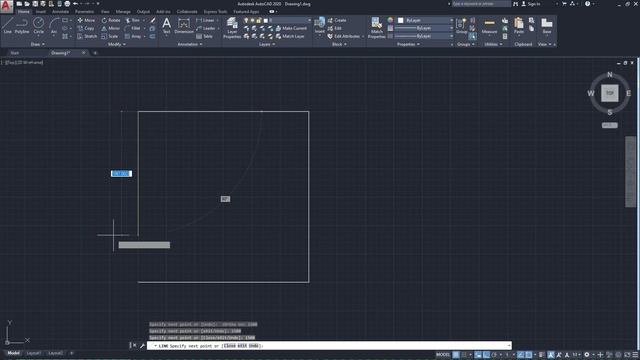This screenshot has height=360, width=640.
Task: Click Create block button
Action: [x=337, y=20]
